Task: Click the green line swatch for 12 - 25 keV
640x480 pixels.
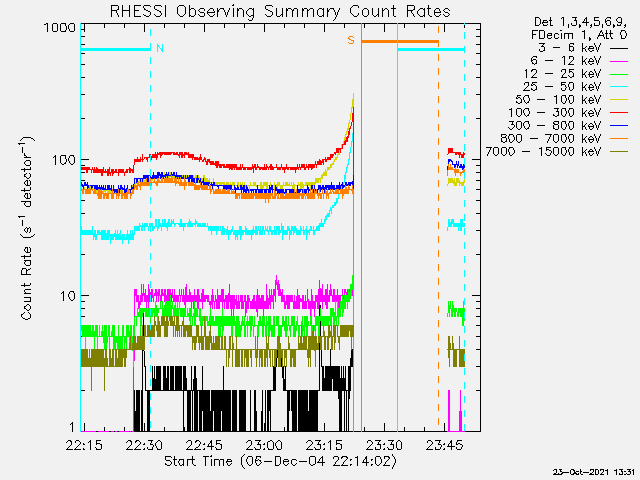Action: tap(619, 74)
